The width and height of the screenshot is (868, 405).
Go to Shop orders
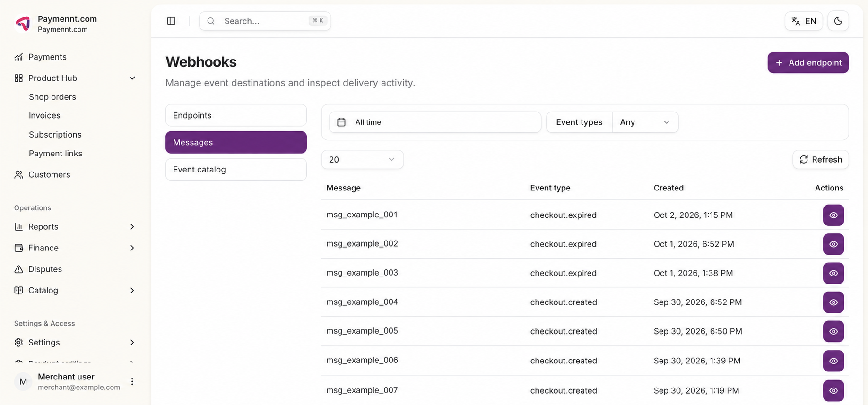52,97
